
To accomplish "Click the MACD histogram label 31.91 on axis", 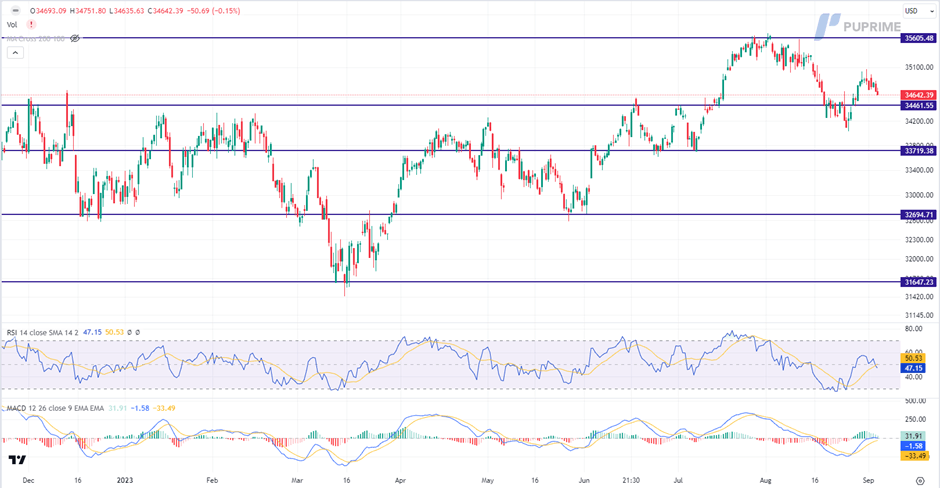I will point(914,436).
